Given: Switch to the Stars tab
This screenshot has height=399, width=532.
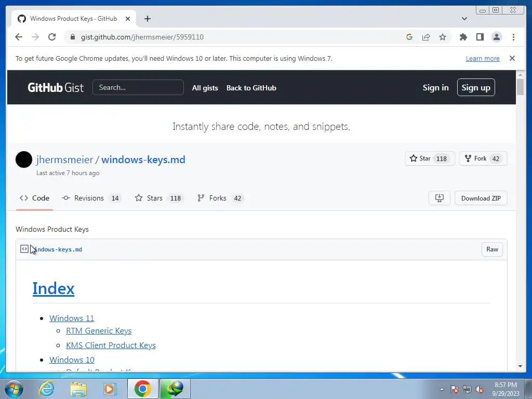Looking at the screenshot, I should [159, 198].
